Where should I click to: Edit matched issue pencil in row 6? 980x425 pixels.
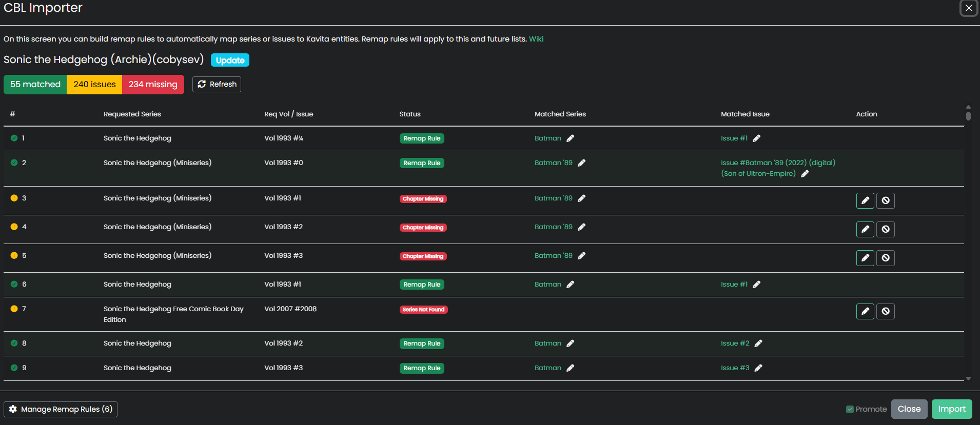[756, 285]
